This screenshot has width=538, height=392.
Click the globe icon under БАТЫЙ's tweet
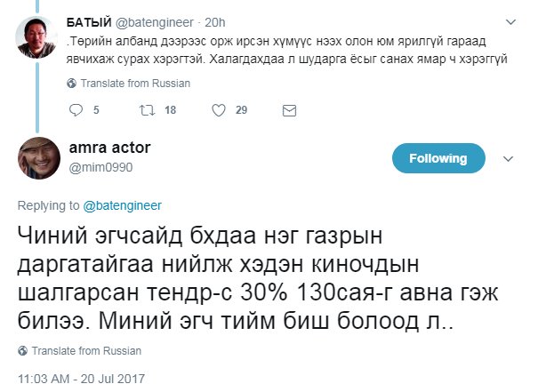(x=72, y=84)
